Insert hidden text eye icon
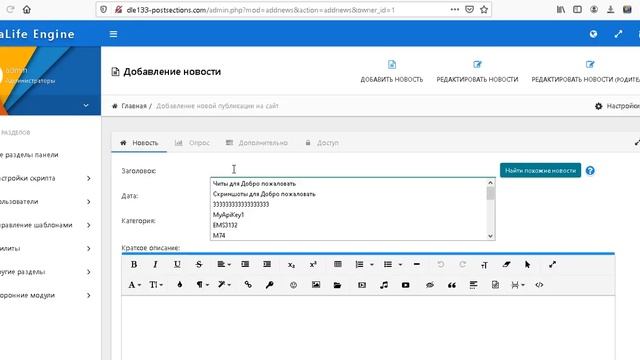The image size is (640, 360). [x=430, y=285]
